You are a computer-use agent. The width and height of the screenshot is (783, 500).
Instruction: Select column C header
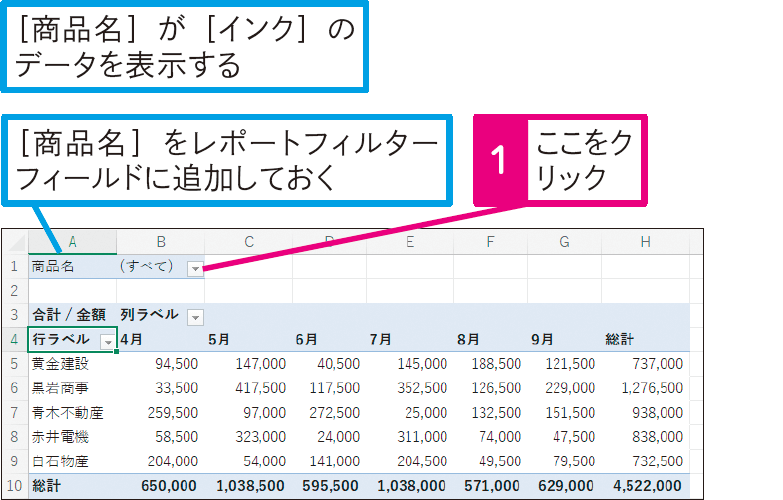point(248,242)
